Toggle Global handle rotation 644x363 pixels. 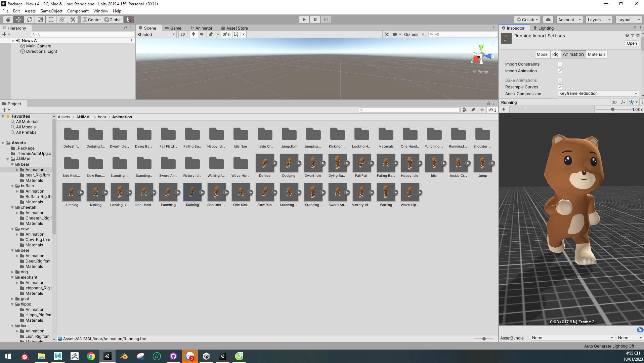(x=113, y=19)
